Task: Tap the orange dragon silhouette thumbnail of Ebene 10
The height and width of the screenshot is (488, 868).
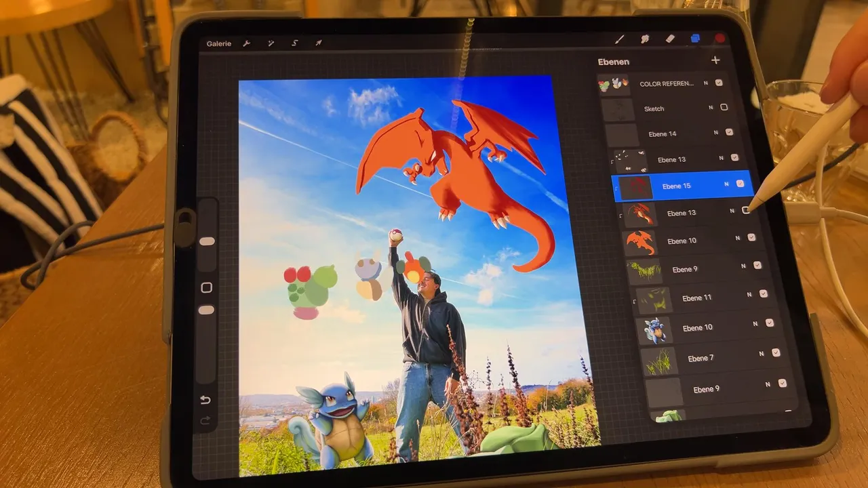Action: [x=640, y=242]
